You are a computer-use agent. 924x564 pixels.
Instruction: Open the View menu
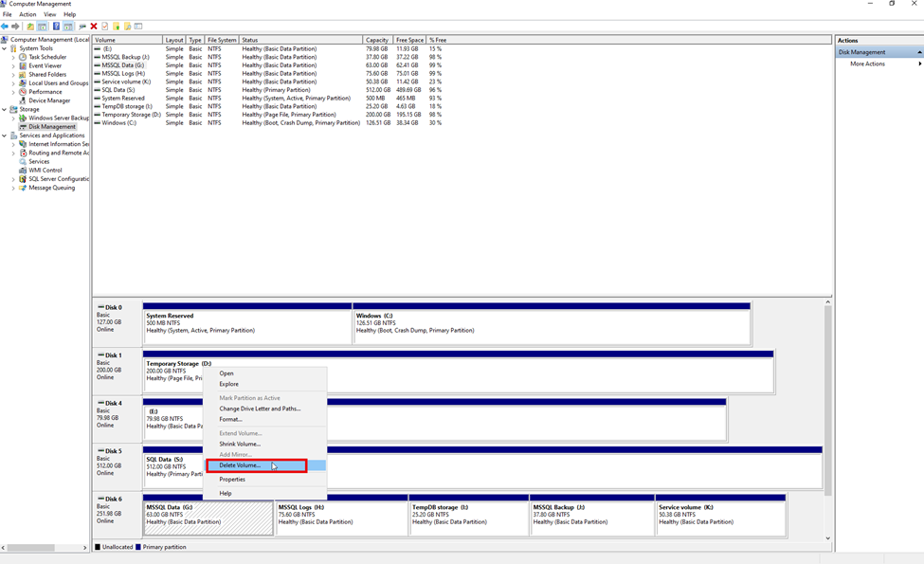pyautogui.click(x=50, y=14)
